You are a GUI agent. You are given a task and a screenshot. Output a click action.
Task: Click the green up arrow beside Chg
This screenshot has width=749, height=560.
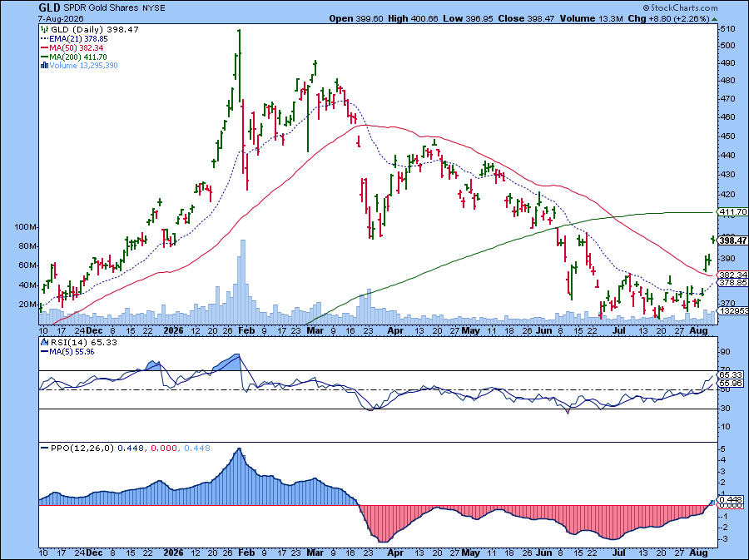point(714,19)
